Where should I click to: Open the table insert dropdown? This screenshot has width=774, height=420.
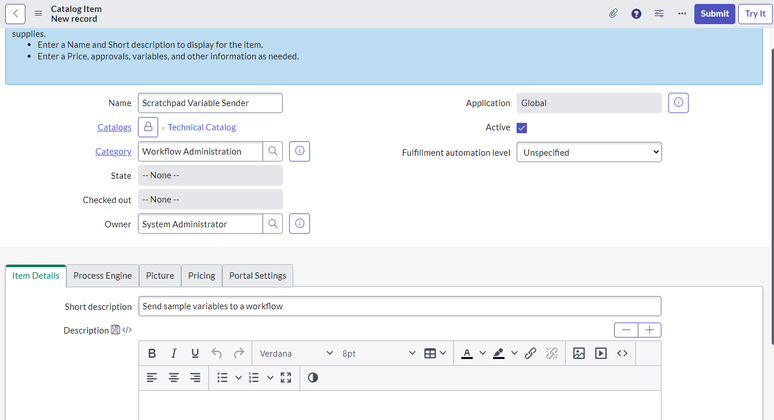[435, 353]
